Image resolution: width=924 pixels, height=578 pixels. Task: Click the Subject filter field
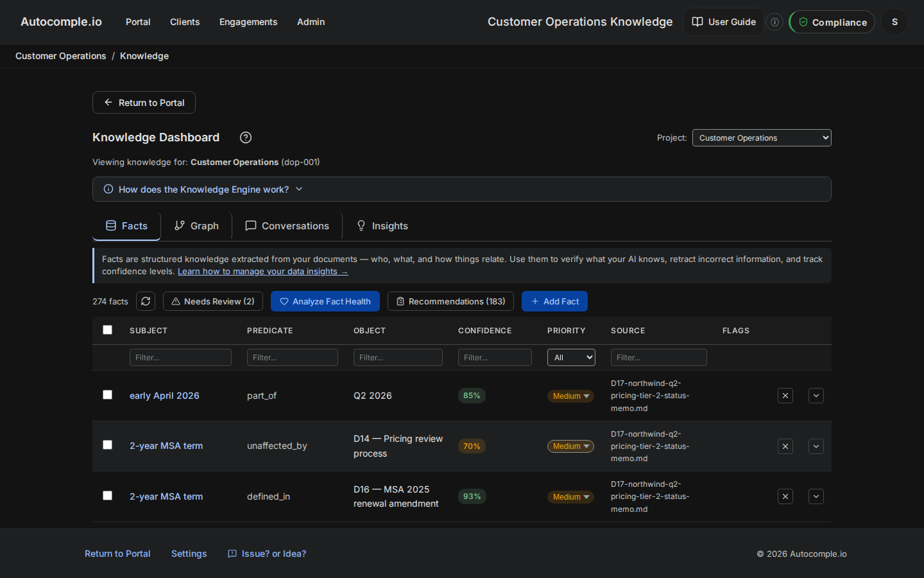tap(180, 358)
